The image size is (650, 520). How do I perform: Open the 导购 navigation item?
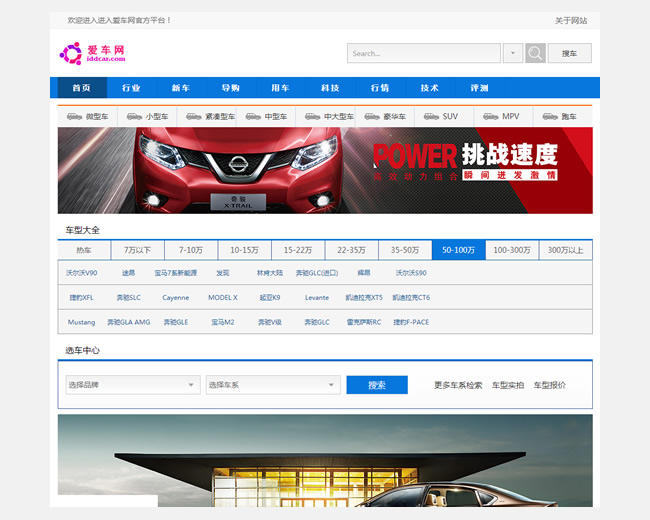230,87
